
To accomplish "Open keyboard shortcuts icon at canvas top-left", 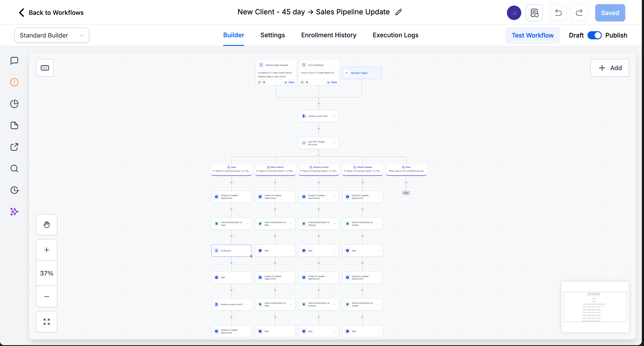I will [45, 68].
